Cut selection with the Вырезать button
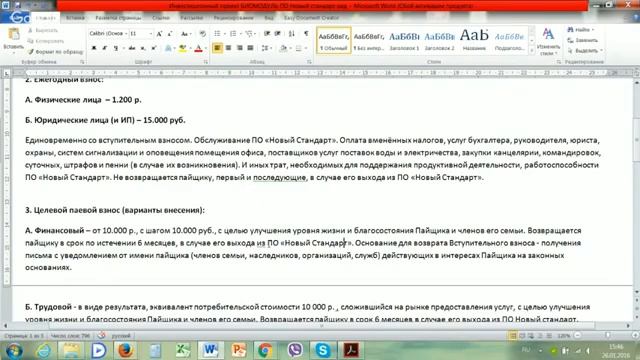This screenshot has height=360, width=640. (42, 30)
